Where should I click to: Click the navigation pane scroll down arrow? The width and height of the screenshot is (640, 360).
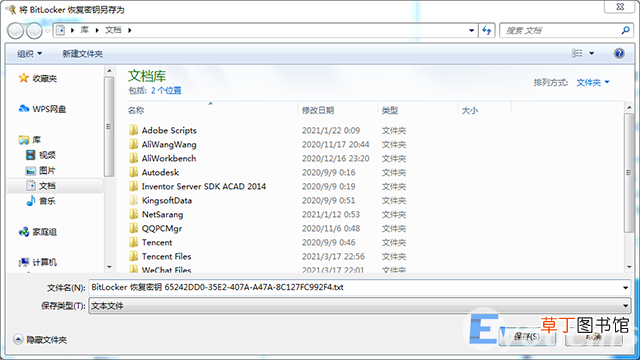pos(109,267)
